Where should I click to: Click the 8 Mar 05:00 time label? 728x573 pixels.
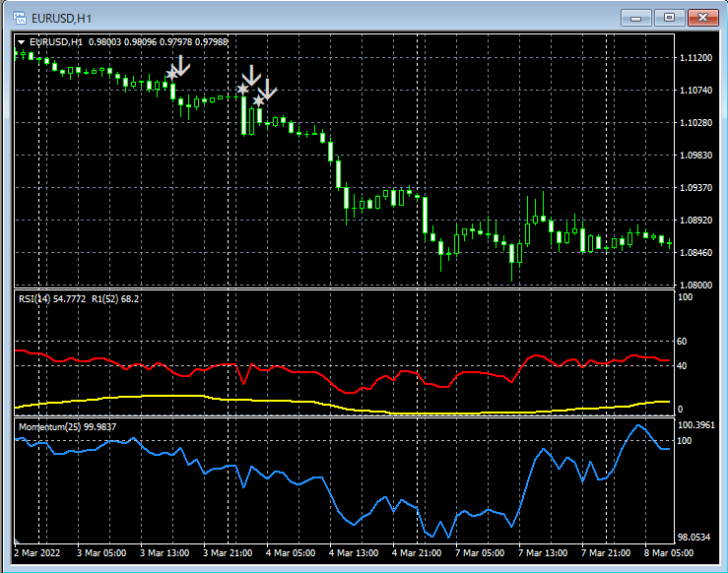tap(669, 553)
